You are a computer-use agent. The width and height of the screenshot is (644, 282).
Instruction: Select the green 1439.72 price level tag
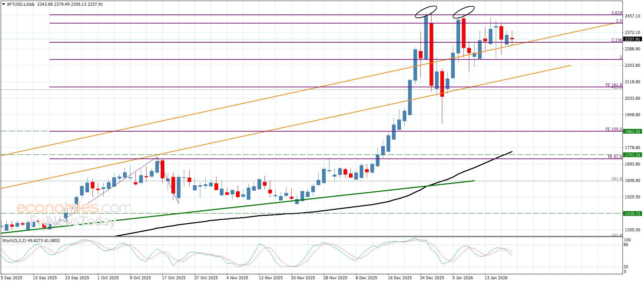tap(632, 214)
